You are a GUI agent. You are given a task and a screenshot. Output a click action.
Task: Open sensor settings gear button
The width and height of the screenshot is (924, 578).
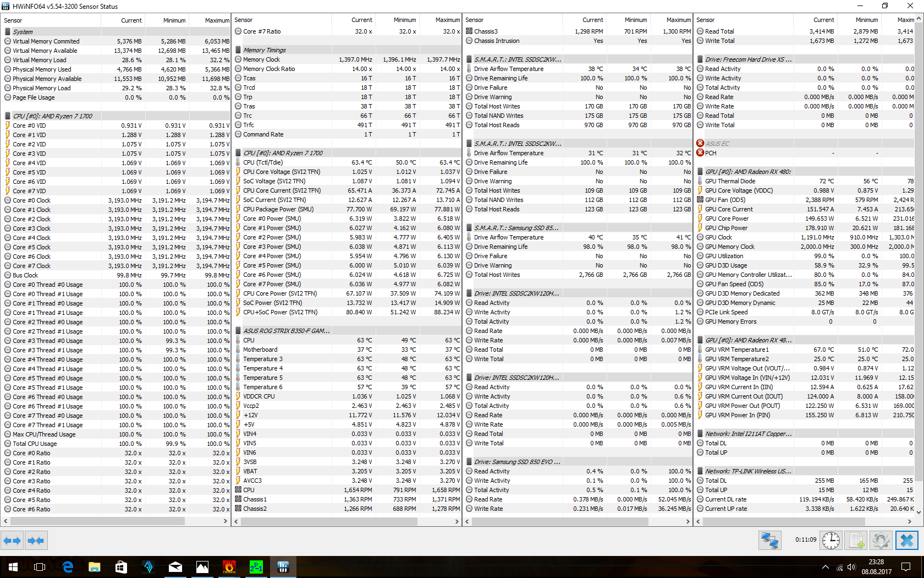(881, 540)
